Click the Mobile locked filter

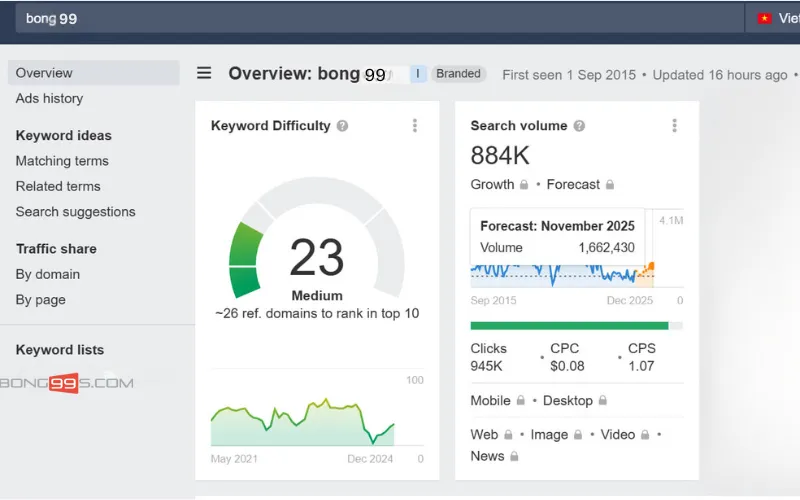(x=490, y=401)
